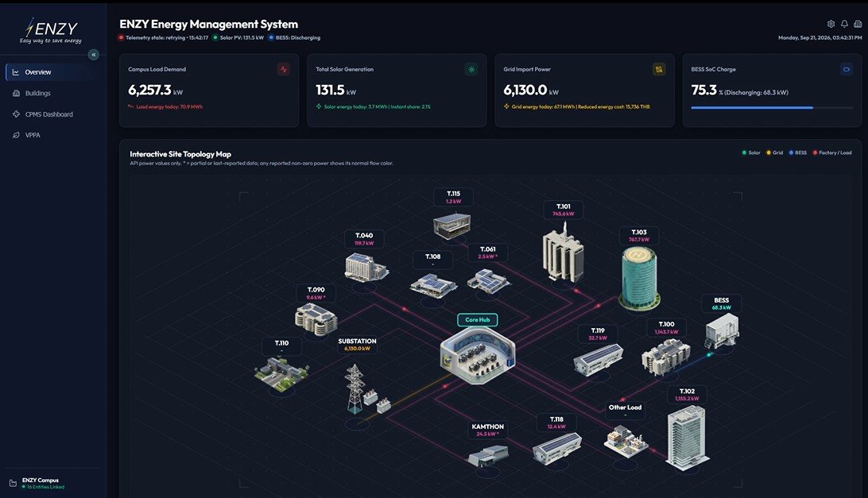868x498 pixels.
Task: Collapse the sidebar with the chevron button
Action: click(x=94, y=54)
